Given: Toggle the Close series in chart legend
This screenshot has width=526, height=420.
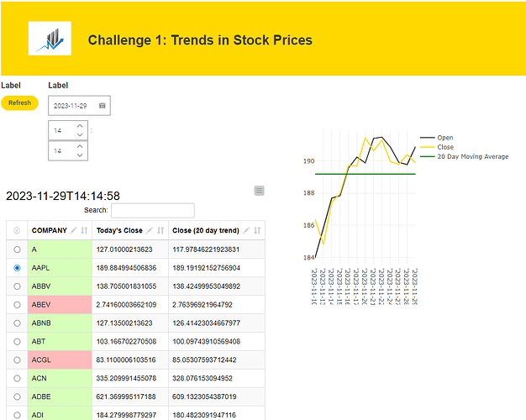Looking at the screenshot, I should point(437,147).
